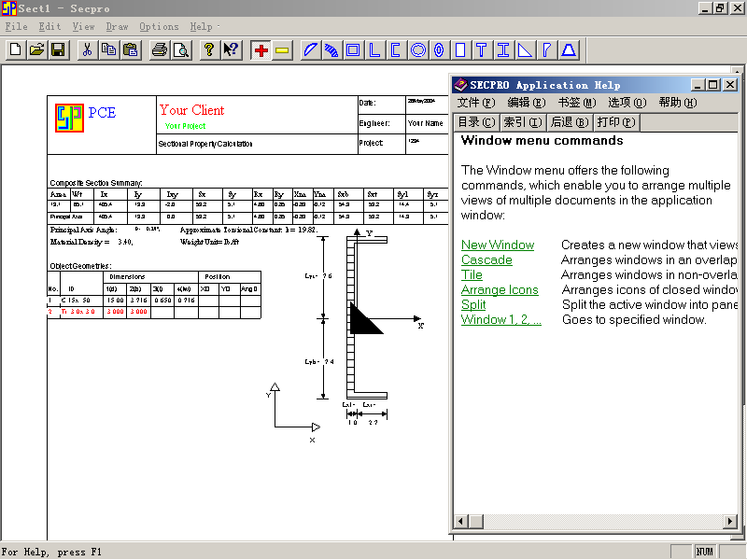Select the red '3.0x 3.0' geometry row
The image size is (747, 560).
[154, 312]
